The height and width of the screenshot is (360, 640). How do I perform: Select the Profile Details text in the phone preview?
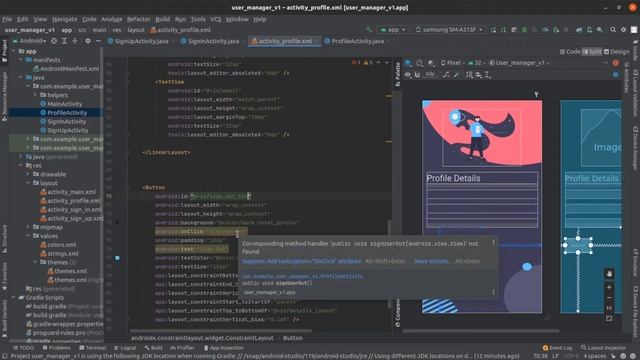click(453, 178)
